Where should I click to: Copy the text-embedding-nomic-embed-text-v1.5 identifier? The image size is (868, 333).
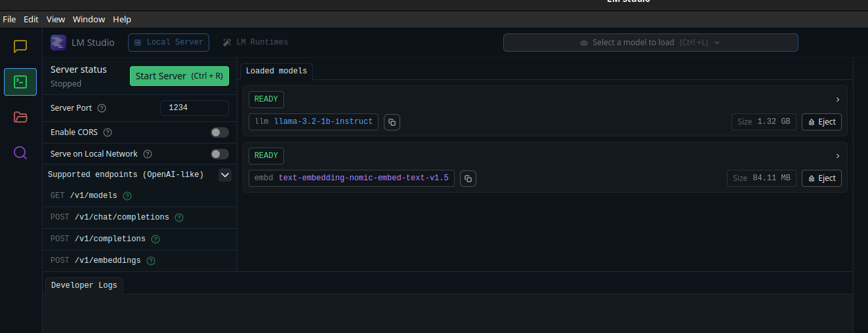click(468, 178)
